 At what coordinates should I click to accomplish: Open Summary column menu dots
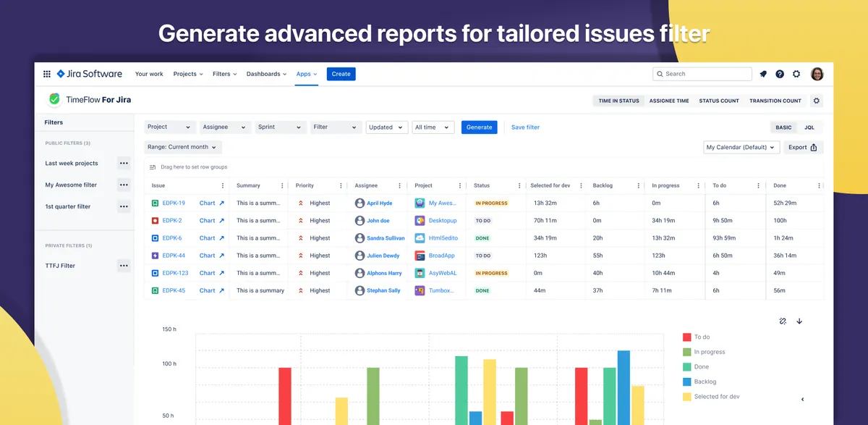(x=282, y=185)
